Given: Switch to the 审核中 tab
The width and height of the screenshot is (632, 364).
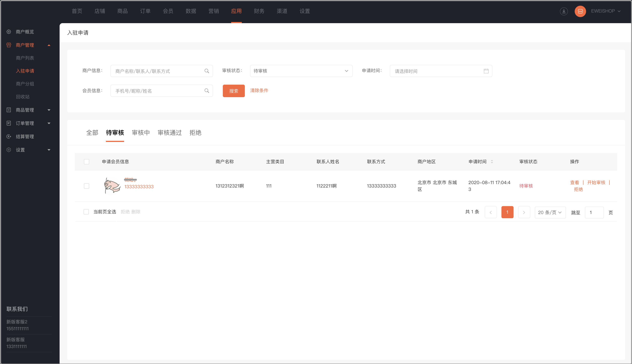Looking at the screenshot, I should pos(141,132).
